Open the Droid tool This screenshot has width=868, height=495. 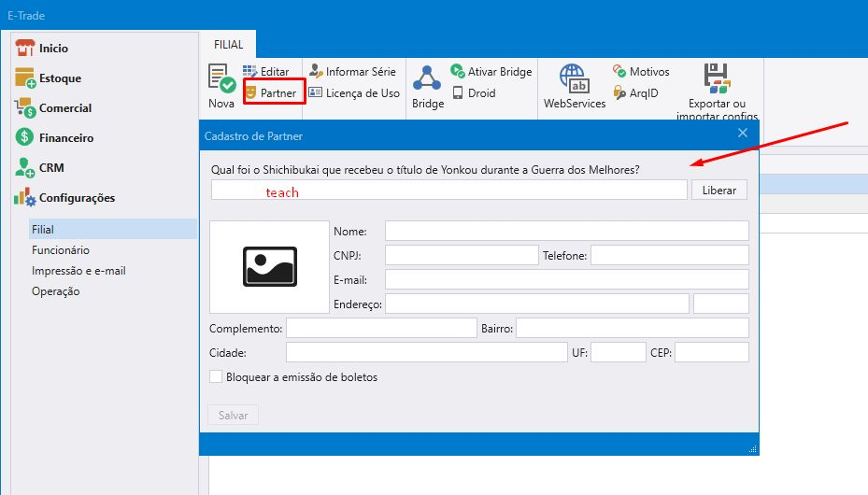click(474, 93)
